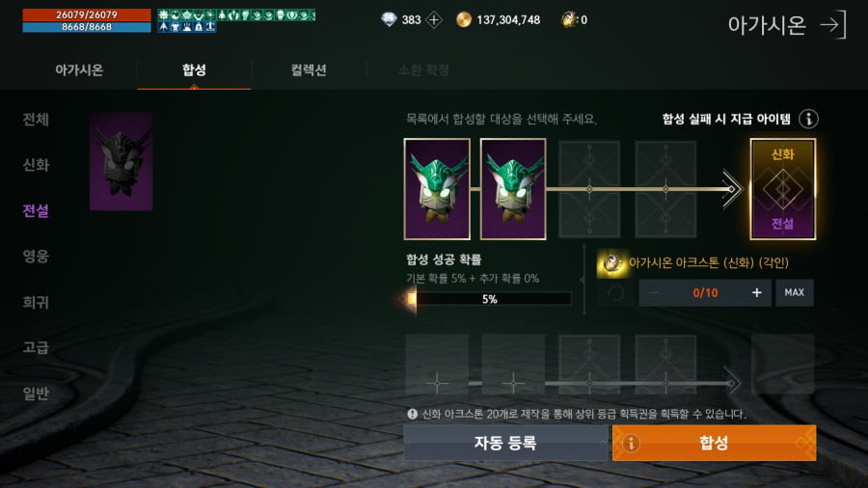
Task: Click the info icon on 합성 button
Action: click(x=631, y=443)
